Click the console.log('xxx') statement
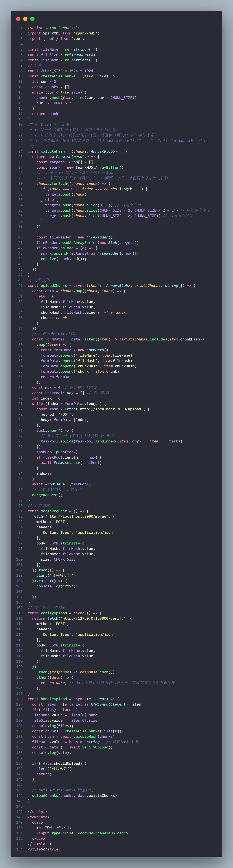Viewport: 233px width, 868px height. [x=57, y=586]
